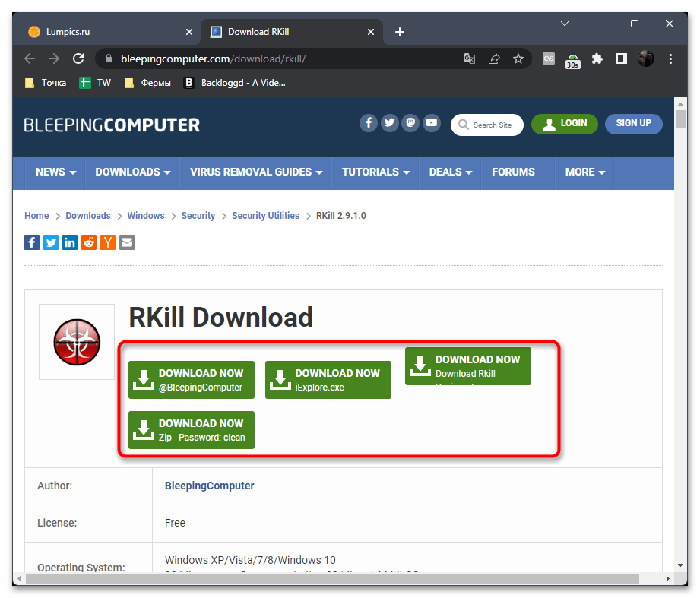Image resolution: width=700 pixels, height=598 pixels.
Task: Share article on Hacker News
Action: coord(108,242)
